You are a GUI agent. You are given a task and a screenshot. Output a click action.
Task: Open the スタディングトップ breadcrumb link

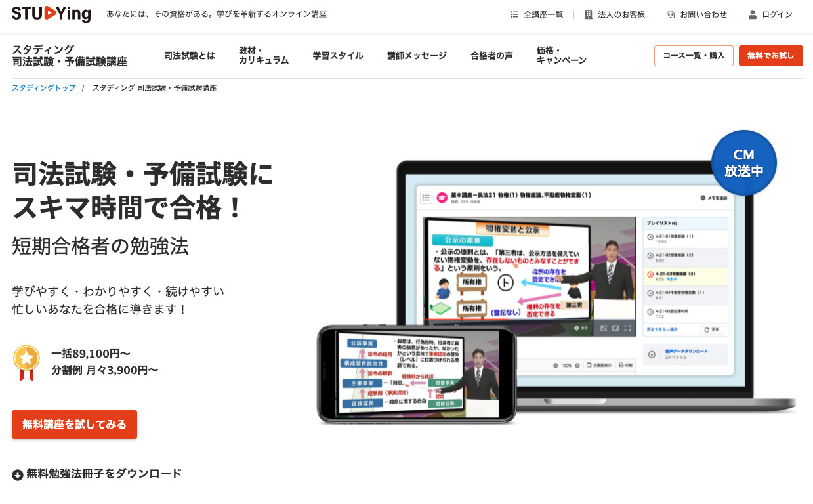pos(43,87)
